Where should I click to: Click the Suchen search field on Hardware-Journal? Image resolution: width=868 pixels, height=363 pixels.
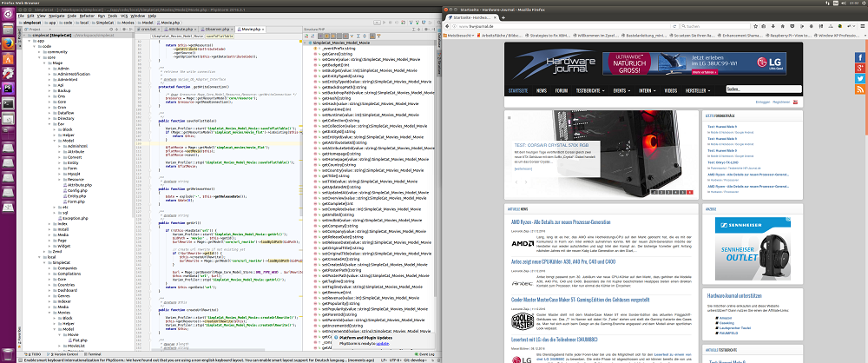click(764, 89)
